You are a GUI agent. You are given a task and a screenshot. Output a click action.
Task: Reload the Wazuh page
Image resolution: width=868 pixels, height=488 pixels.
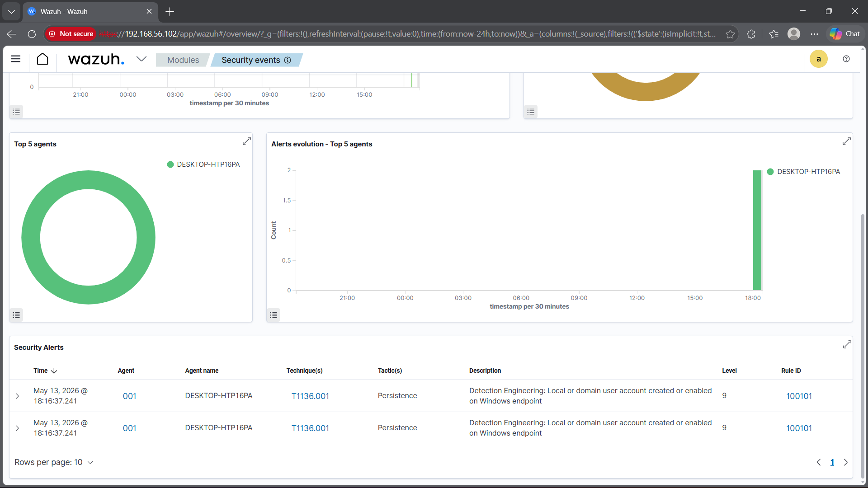pyautogui.click(x=32, y=34)
